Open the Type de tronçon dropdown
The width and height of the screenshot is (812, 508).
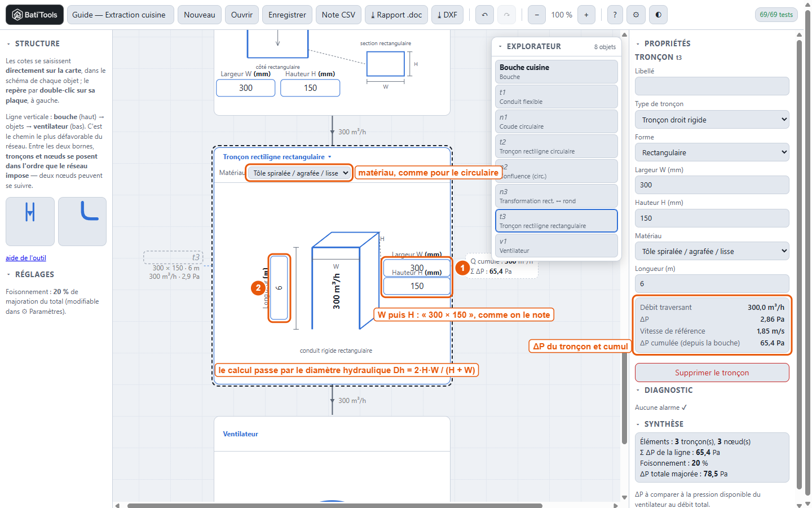712,120
